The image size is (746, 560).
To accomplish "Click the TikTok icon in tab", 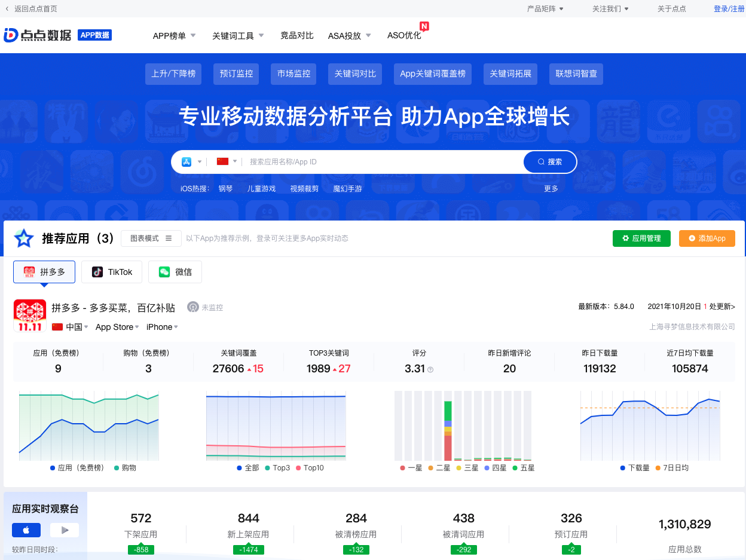I will (x=97, y=272).
